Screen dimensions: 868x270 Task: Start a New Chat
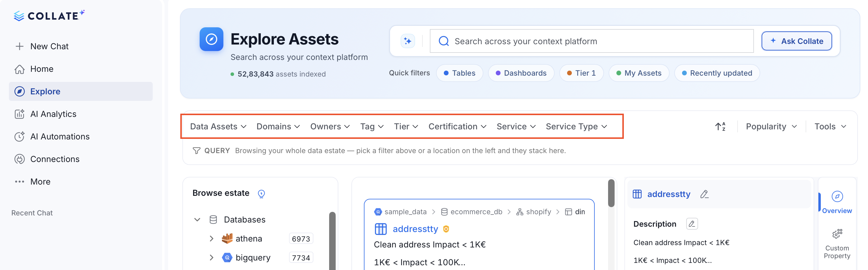pos(81,47)
